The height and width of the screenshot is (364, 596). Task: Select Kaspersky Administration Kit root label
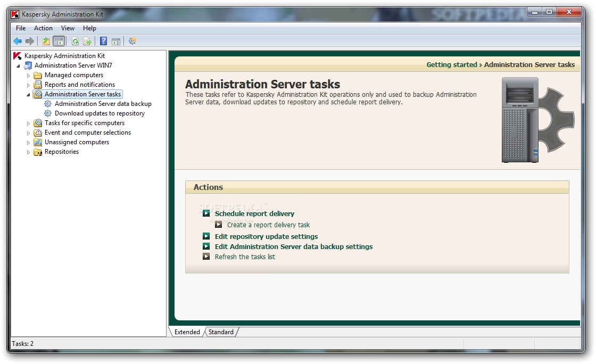(x=64, y=56)
